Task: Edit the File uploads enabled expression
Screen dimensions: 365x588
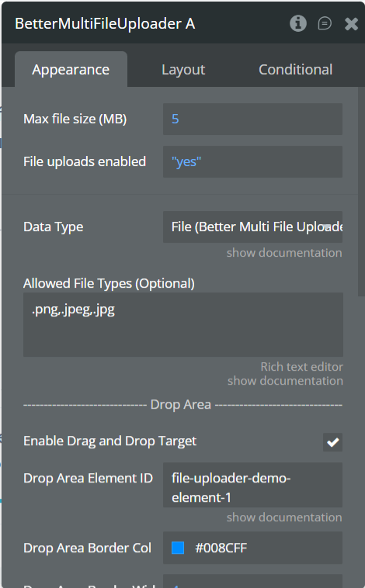Action: pos(252,162)
